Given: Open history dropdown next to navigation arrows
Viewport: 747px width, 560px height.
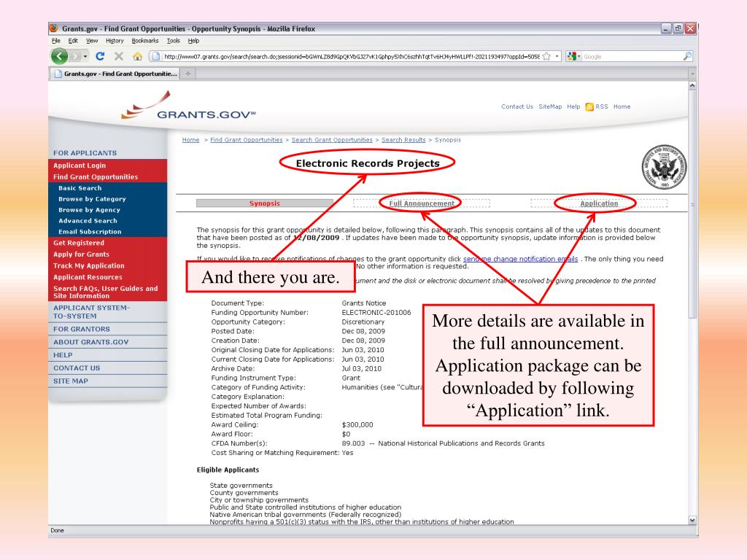Looking at the screenshot, I should [x=85, y=56].
